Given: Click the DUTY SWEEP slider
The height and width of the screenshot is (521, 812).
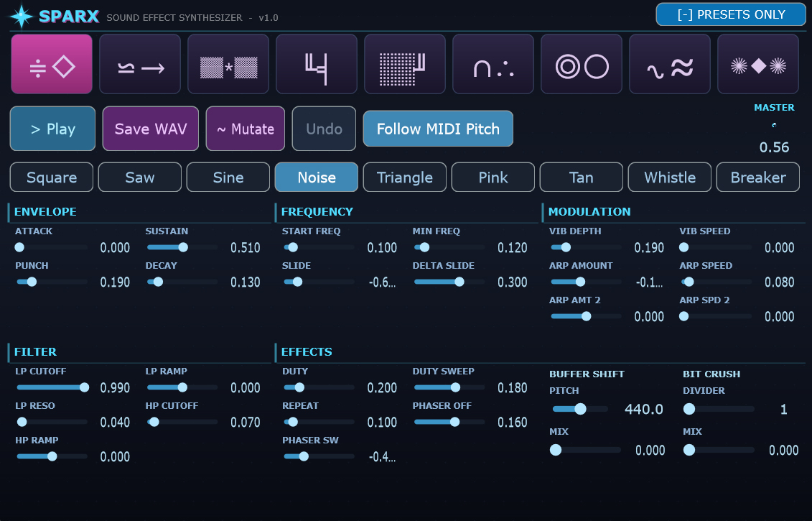Looking at the screenshot, I should pyautogui.click(x=449, y=387).
